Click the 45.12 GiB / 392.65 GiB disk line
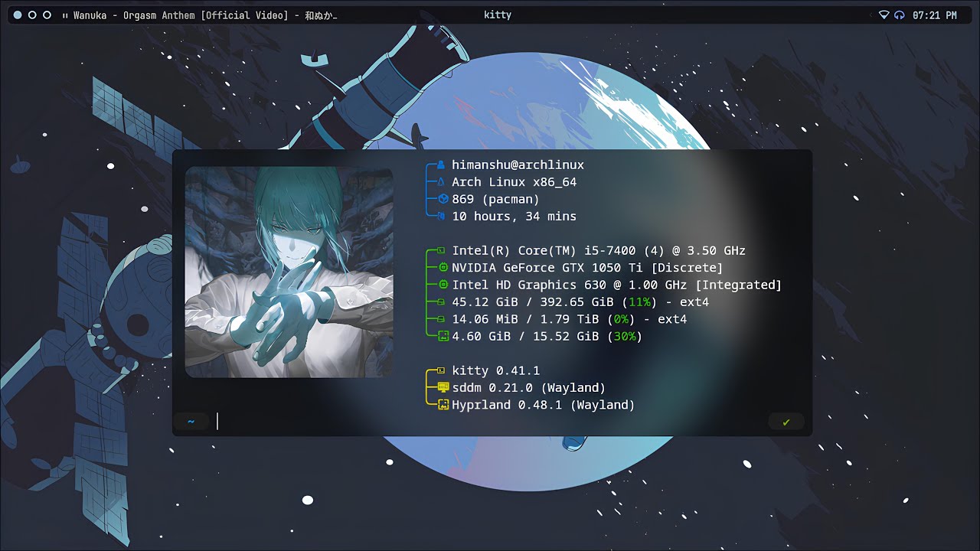Screen dimensions: 980x551 580,302
